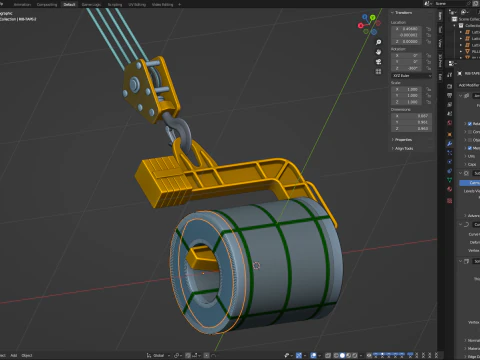480x360 pixels.
Task: Switch to the Animation workspace tab
Action: tap(22, 5)
